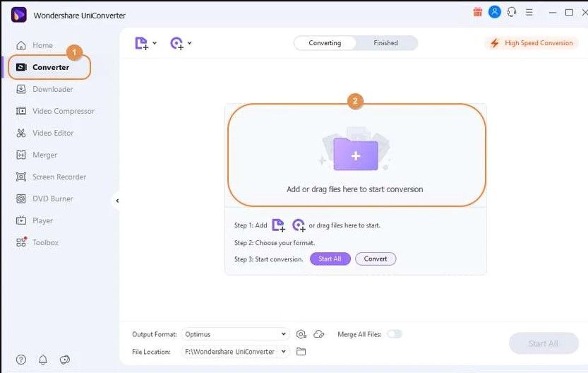Click the Load DVD icon in toolbar

pos(176,43)
